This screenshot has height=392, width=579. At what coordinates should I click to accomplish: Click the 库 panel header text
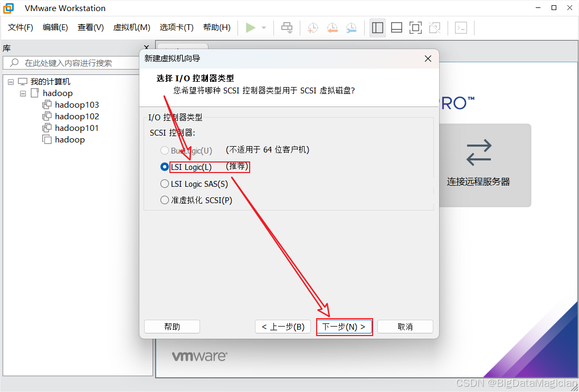click(7, 48)
